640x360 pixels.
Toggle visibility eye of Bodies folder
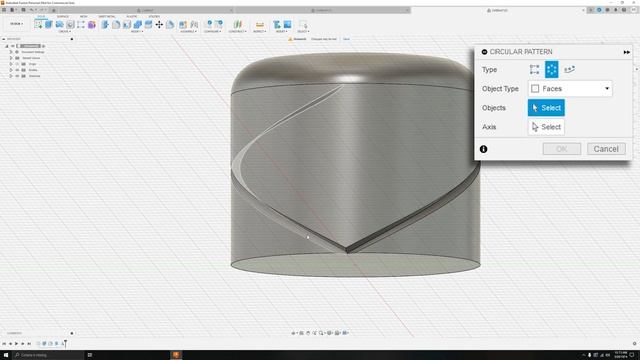coord(17,70)
